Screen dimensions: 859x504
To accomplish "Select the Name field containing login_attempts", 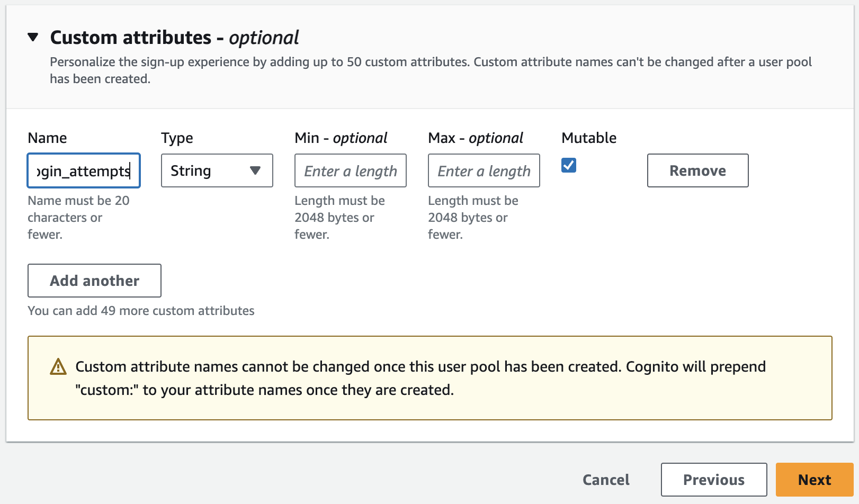I will [x=83, y=170].
